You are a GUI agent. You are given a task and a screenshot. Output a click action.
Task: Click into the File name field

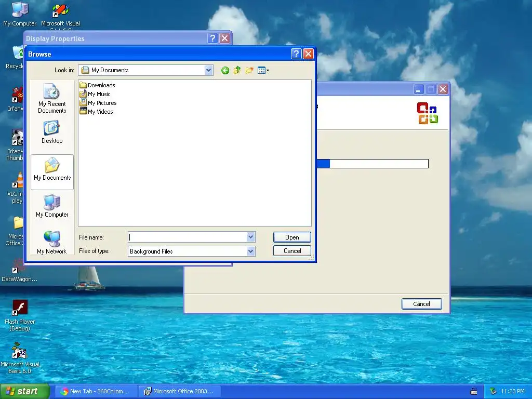tap(187, 237)
